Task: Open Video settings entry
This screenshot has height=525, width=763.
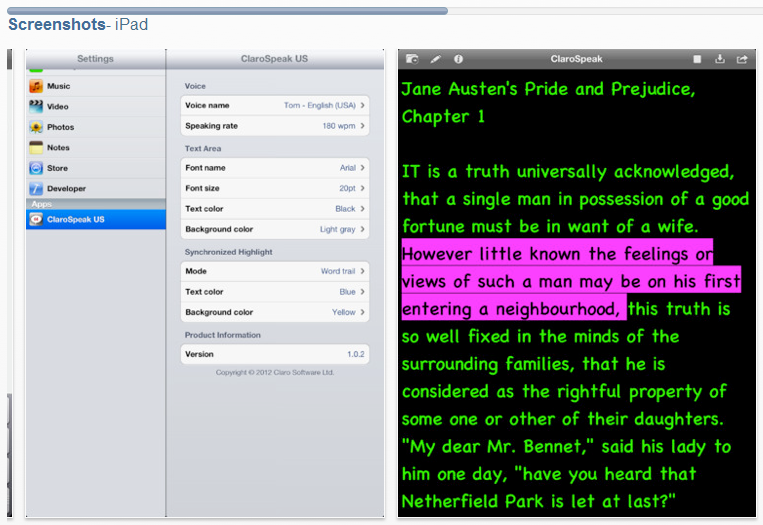Action: pos(58,107)
